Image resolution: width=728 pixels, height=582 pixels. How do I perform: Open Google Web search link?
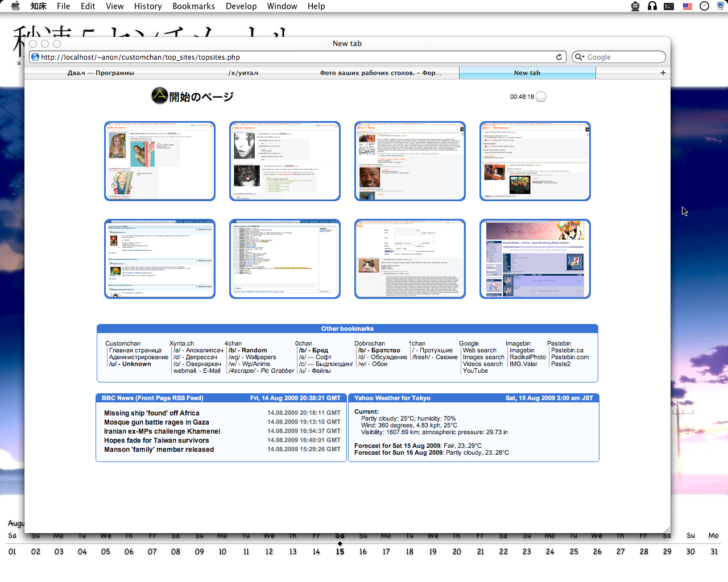click(x=479, y=351)
